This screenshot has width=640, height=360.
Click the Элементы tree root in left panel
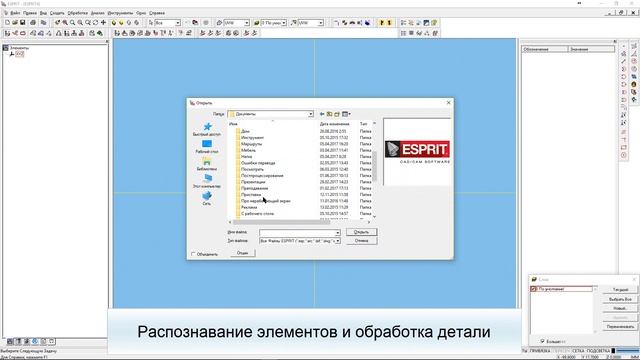[19, 48]
